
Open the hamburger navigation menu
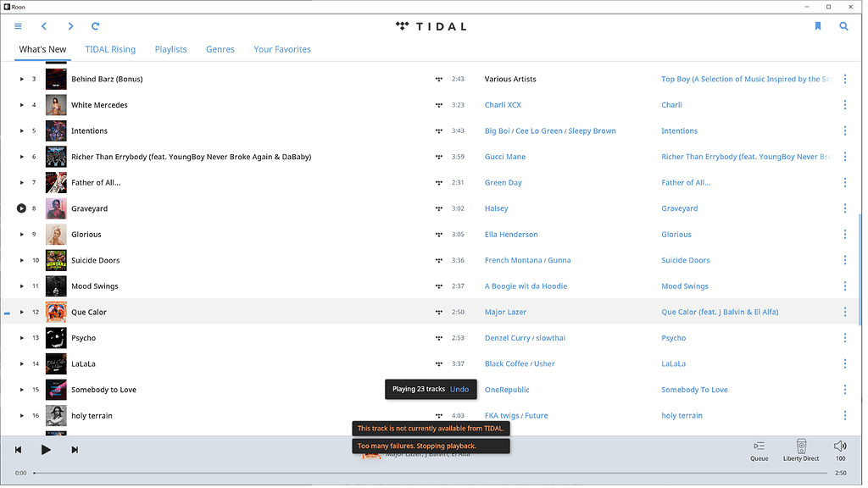pos(17,26)
